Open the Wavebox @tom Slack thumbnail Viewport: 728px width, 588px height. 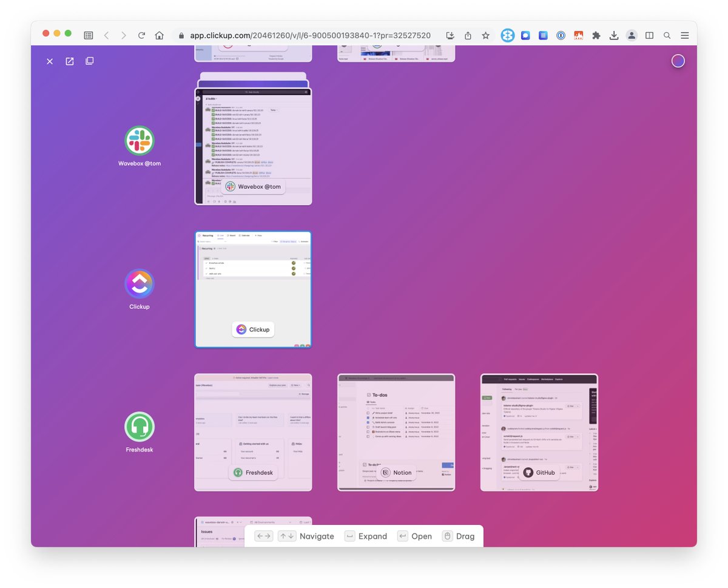pos(253,146)
